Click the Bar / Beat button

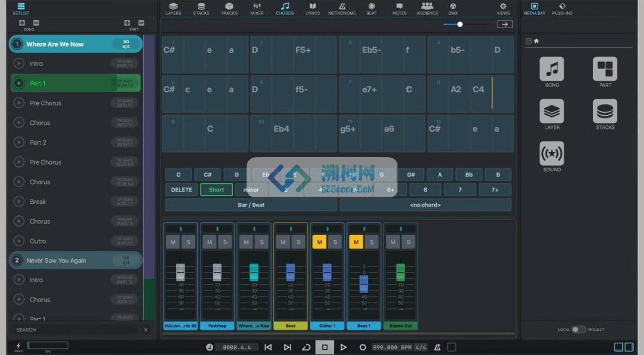pyautogui.click(x=251, y=205)
